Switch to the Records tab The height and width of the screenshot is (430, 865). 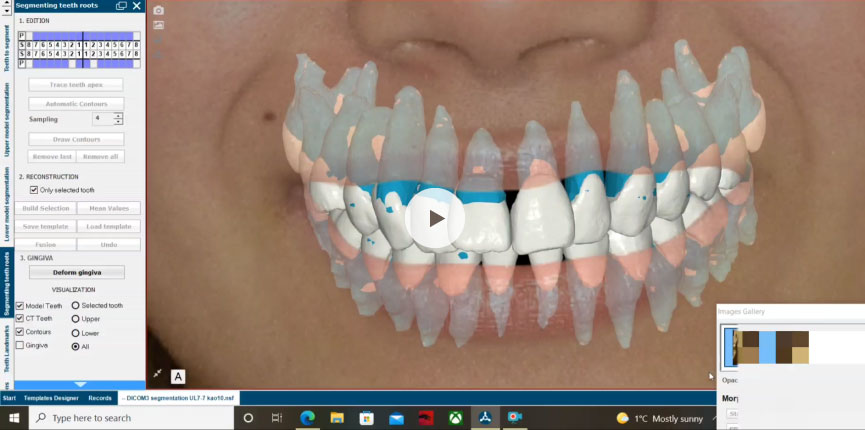pyautogui.click(x=100, y=398)
